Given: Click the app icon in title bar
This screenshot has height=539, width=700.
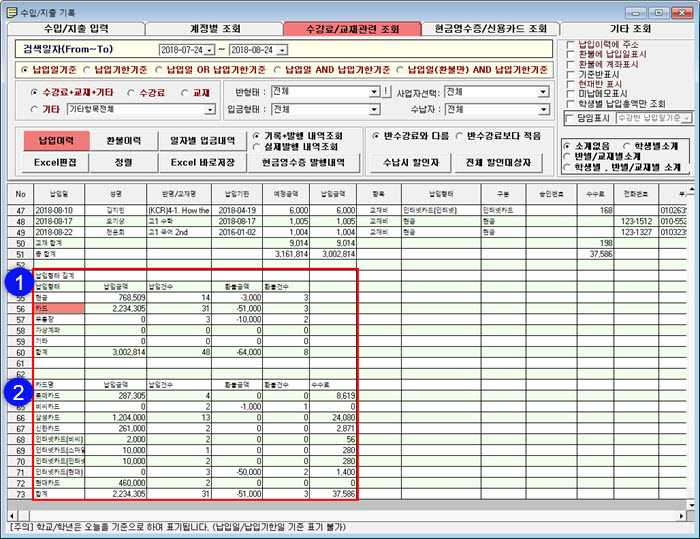Looking at the screenshot, I should point(9,8).
